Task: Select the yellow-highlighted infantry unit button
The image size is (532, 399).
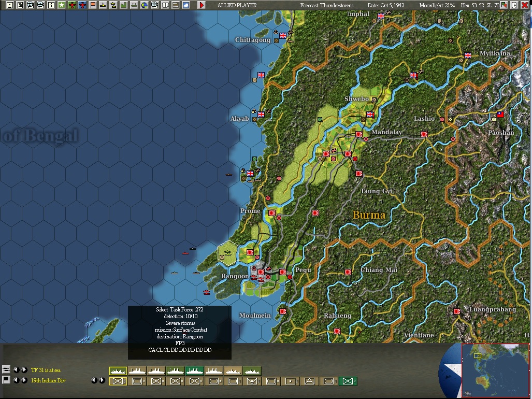Action: [x=118, y=381]
